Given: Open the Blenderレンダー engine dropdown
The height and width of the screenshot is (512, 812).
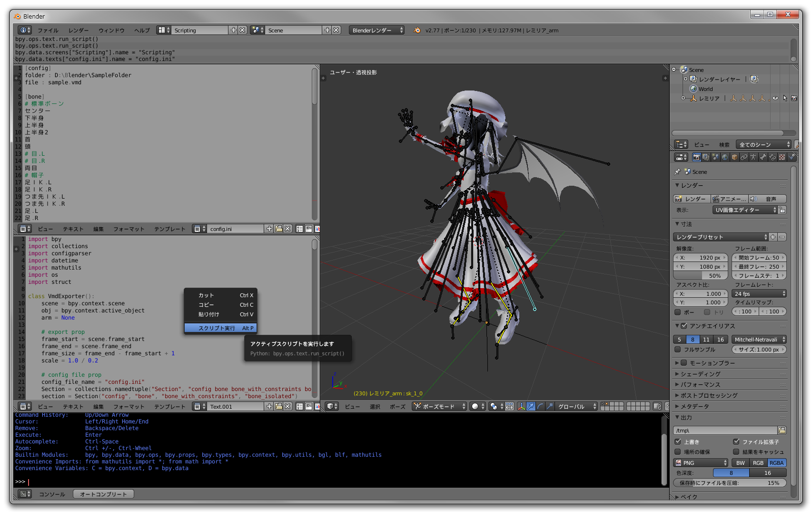Looking at the screenshot, I should (376, 30).
